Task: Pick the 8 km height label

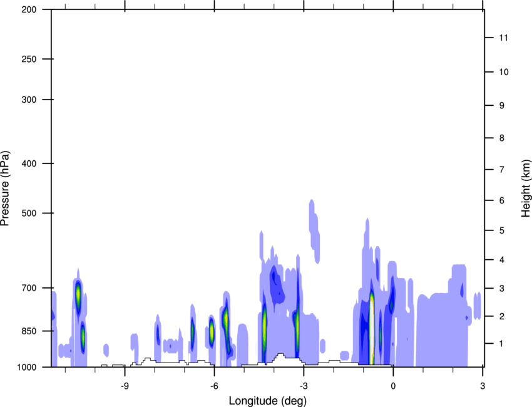Action: [502, 138]
